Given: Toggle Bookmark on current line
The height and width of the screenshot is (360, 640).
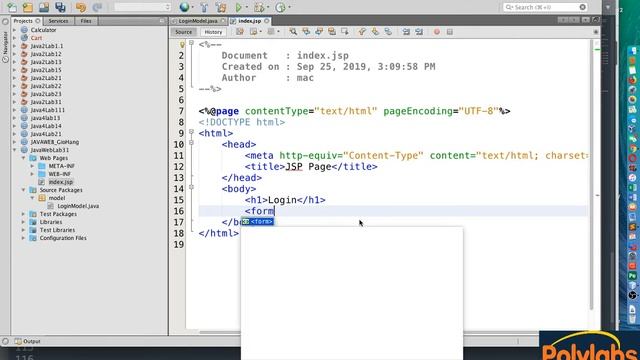Looking at the screenshot, I should 388,31.
